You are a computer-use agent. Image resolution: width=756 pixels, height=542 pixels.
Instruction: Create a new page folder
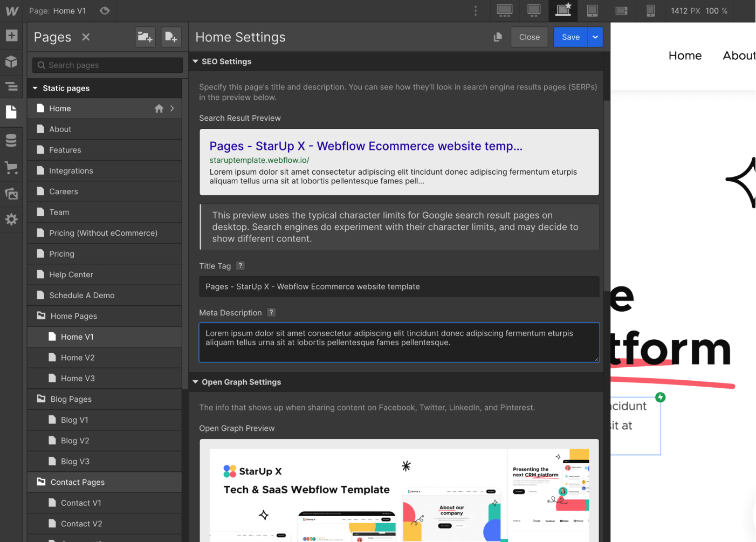point(145,37)
